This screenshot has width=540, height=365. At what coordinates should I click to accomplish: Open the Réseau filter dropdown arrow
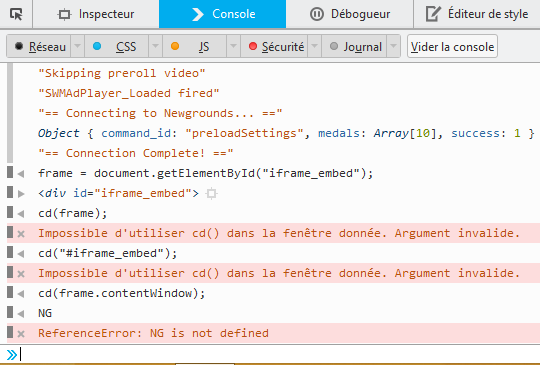click(x=77, y=46)
